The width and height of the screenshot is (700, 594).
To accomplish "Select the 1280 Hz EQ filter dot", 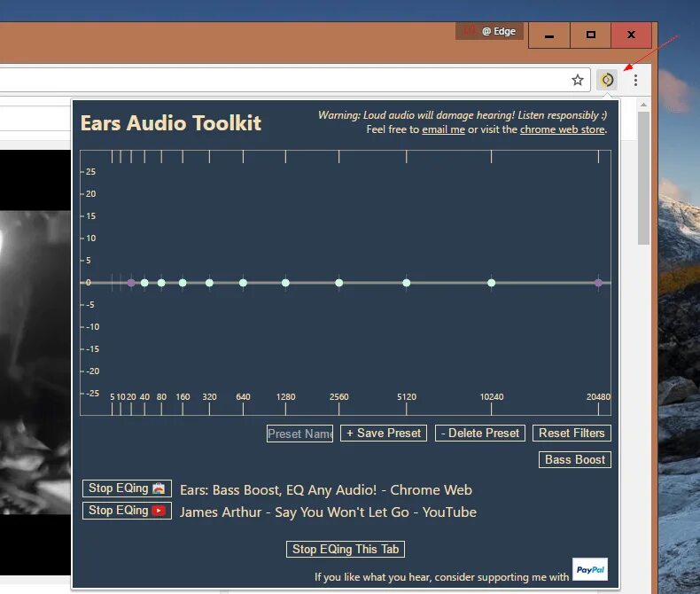I will (x=285, y=283).
